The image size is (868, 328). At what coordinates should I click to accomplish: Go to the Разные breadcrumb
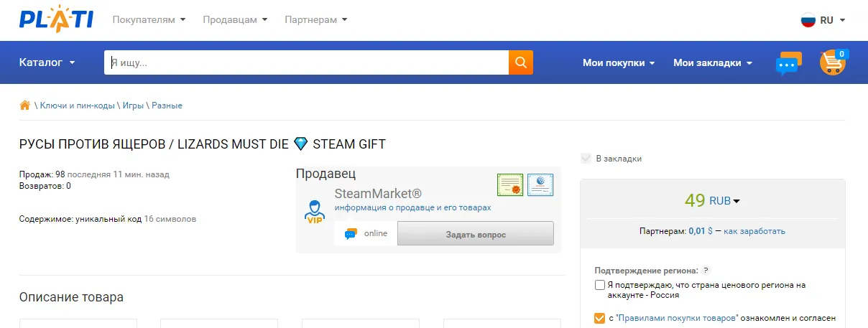pyautogui.click(x=167, y=106)
